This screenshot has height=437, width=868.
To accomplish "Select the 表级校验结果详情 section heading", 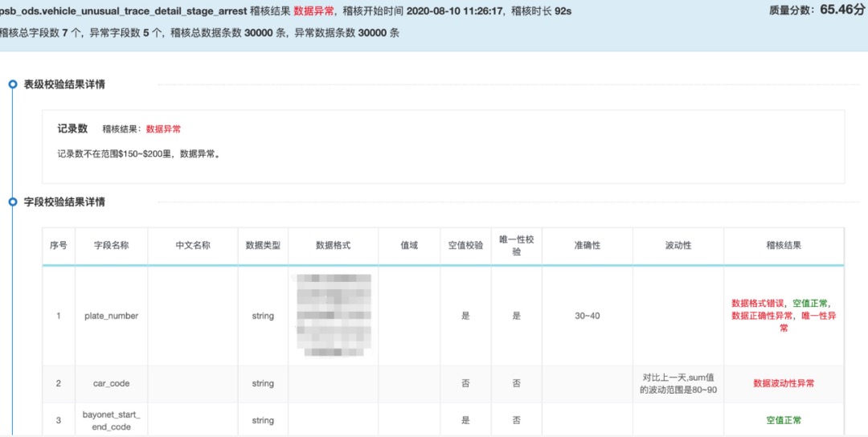I will 64,84.
